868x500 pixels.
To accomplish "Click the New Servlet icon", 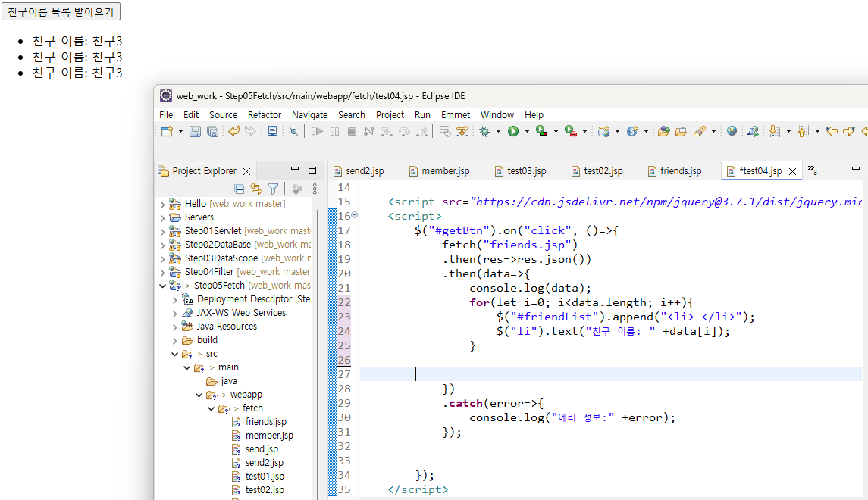I will point(632,131).
